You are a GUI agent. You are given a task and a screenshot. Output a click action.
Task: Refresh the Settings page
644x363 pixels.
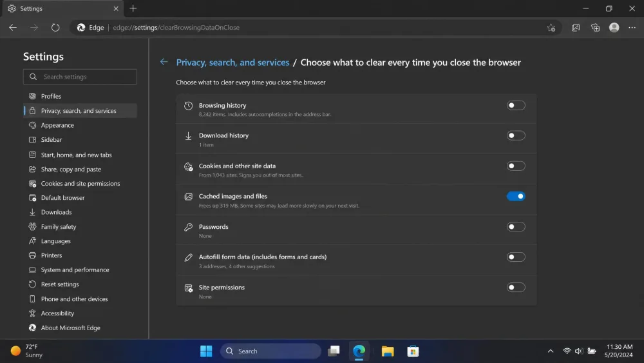pyautogui.click(x=55, y=28)
